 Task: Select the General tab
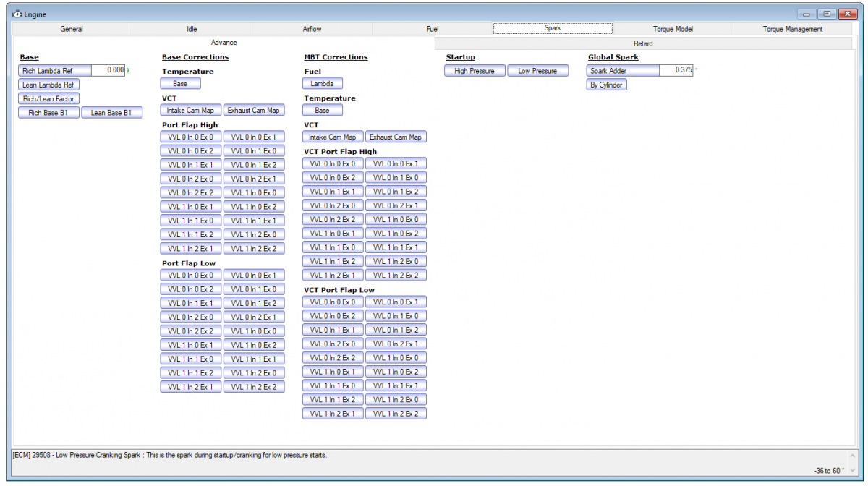tap(71, 28)
